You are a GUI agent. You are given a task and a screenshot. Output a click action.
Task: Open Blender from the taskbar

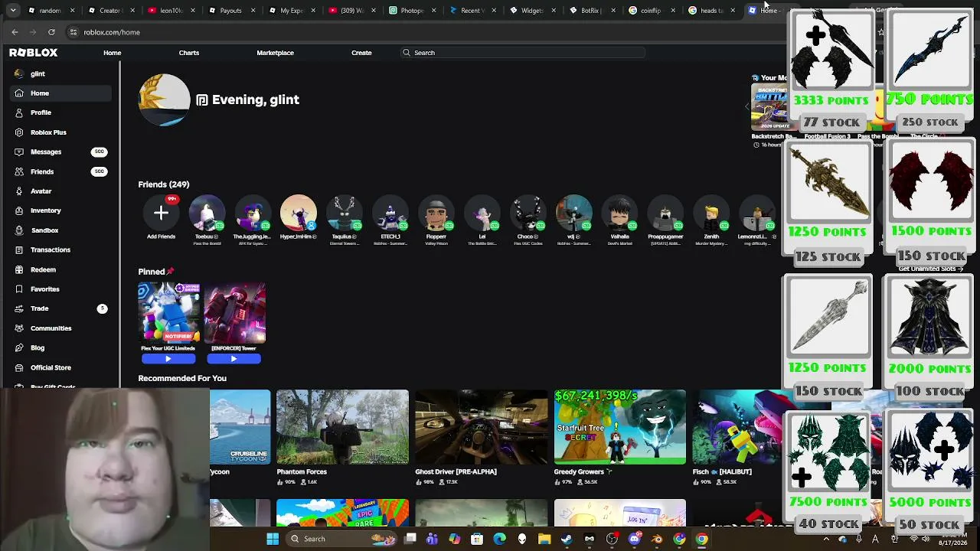(x=657, y=539)
